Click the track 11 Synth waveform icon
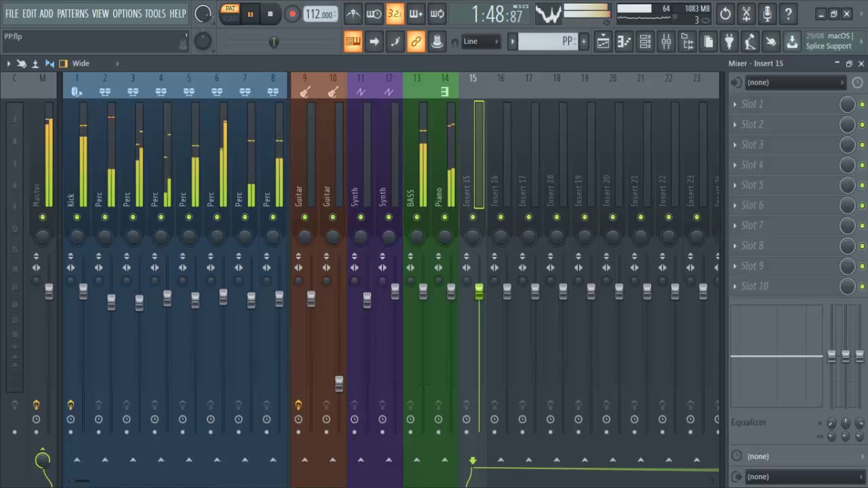This screenshot has height=488, width=868. click(x=360, y=91)
